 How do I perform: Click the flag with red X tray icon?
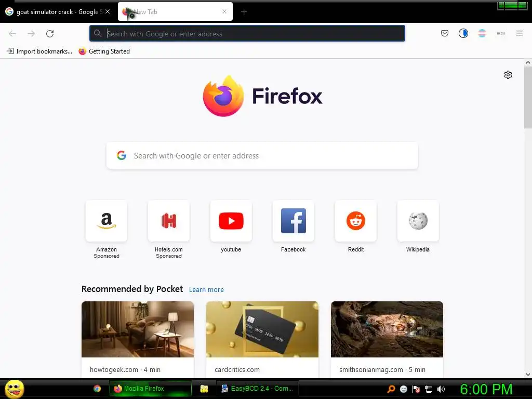click(416, 389)
